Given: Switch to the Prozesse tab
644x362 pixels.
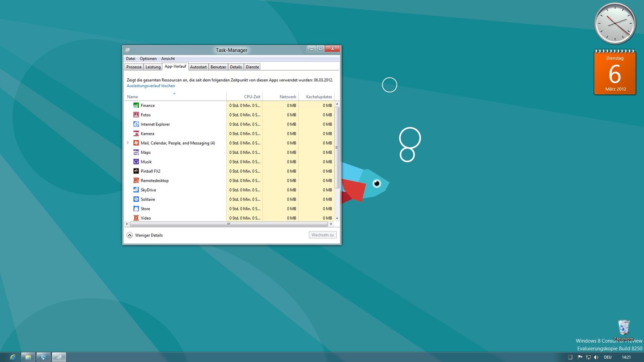Looking at the screenshot, I should [134, 67].
